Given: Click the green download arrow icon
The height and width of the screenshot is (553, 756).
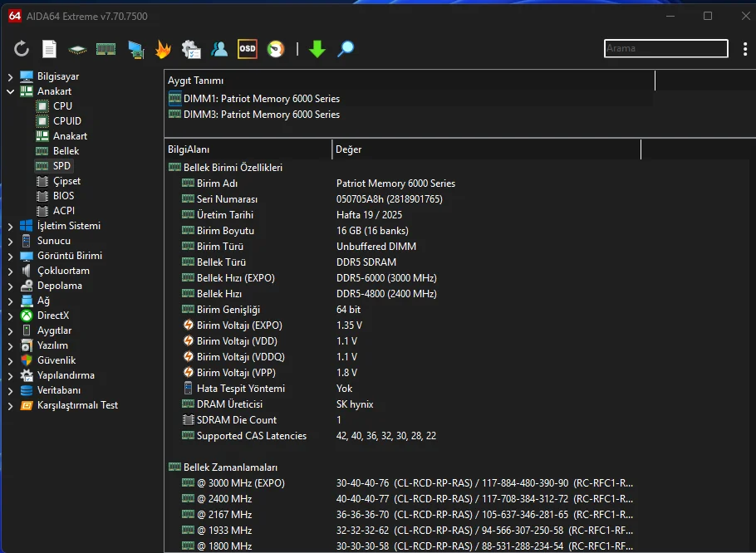Looking at the screenshot, I should (317, 49).
